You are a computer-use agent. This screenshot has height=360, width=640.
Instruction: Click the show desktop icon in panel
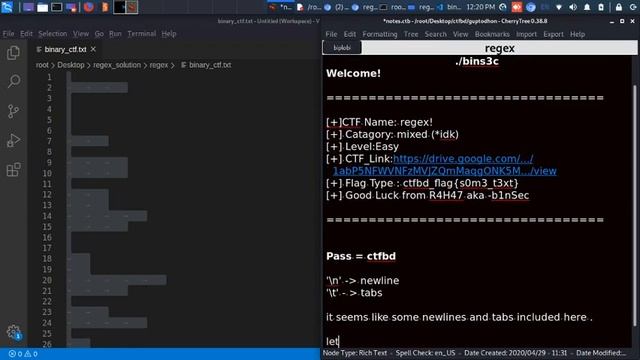[28, 7]
